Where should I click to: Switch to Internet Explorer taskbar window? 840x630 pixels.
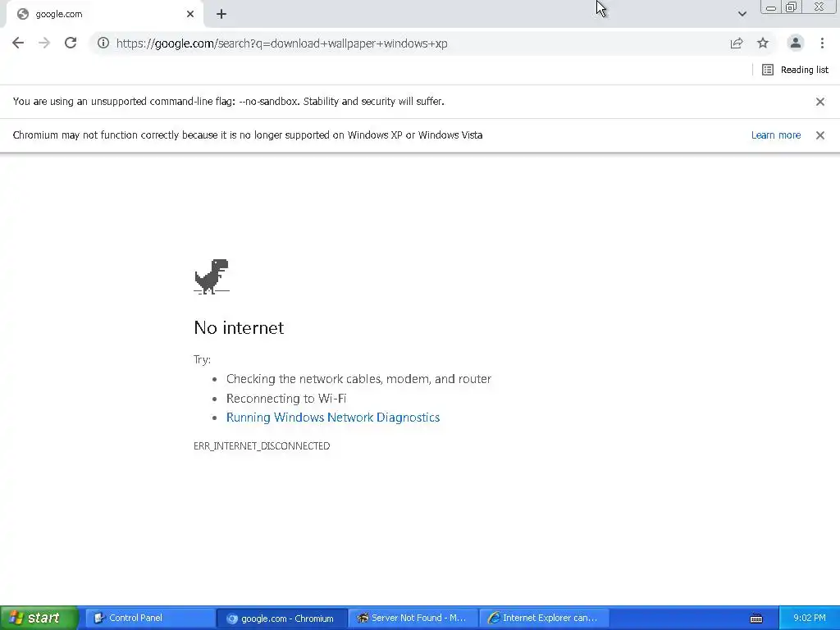coord(545,618)
